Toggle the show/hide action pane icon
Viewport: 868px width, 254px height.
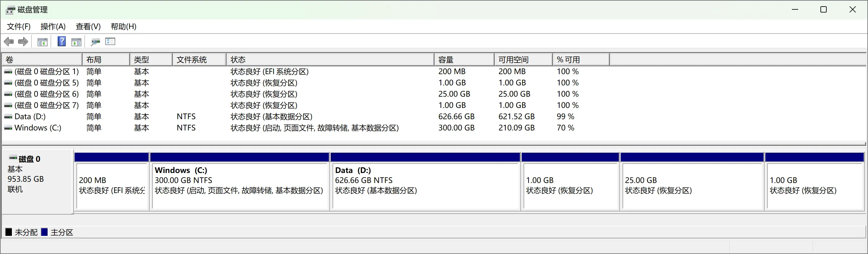tap(76, 42)
